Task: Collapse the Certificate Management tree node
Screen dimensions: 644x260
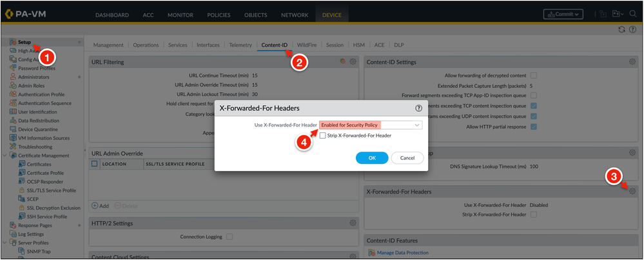Action: (5, 155)
